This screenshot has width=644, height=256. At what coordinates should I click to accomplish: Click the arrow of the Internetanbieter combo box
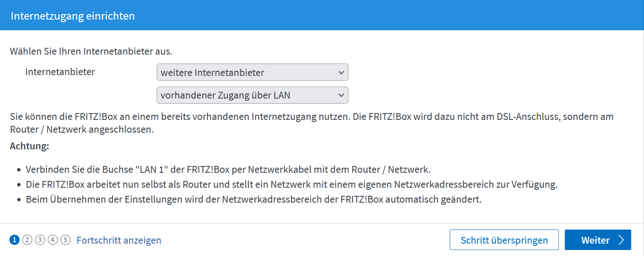(341, 73)
